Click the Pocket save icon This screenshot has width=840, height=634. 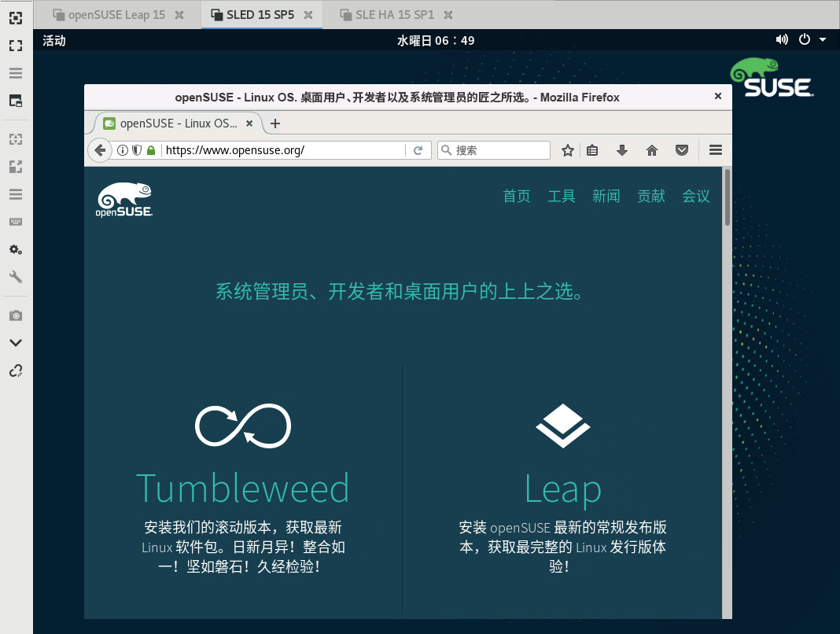pos(683,150)
